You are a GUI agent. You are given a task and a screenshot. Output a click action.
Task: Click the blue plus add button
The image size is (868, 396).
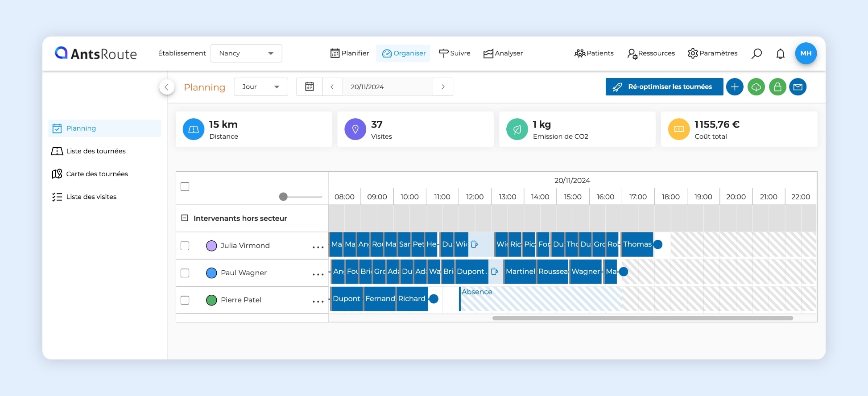coord(735,87)
